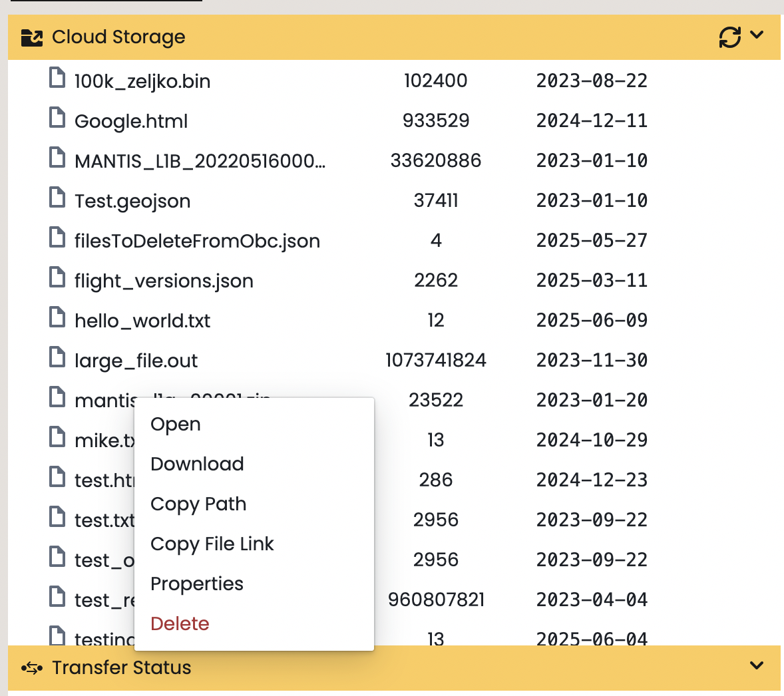The width and height of the screenshot is (784, 696).
Task: Click file icon beside Google.html
Action: (x=57, y=118)
